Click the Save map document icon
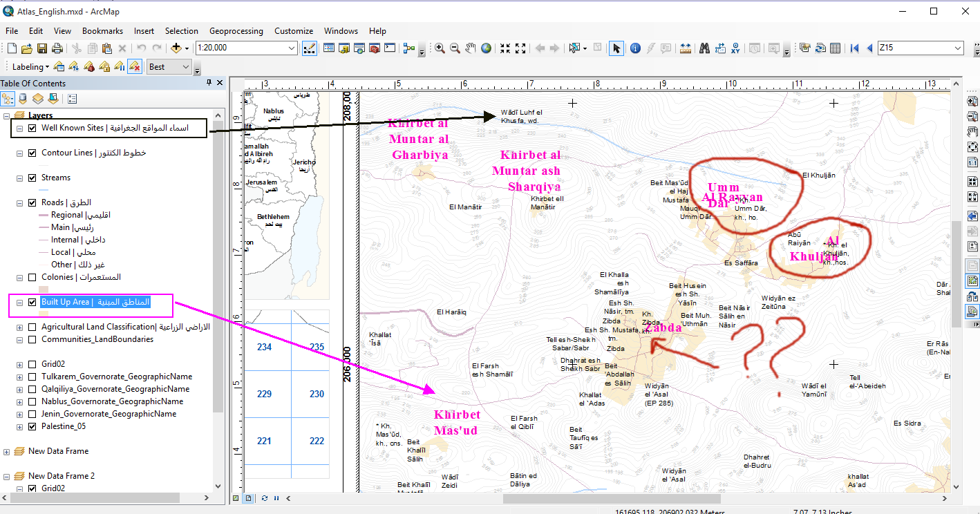 [x=42, y=48]
